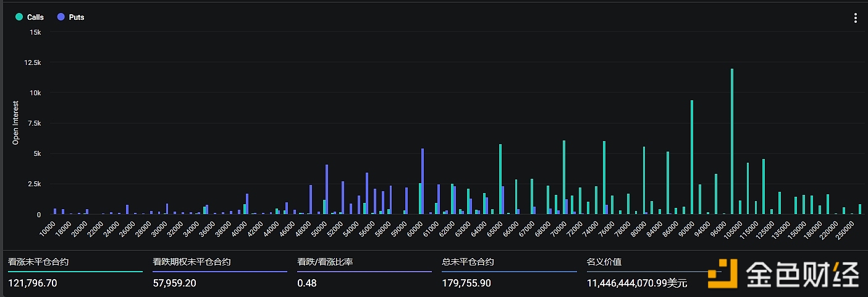
Task: Click the 11,446,444,070.99美元 notional value
Action: click(x=637, y=283)
